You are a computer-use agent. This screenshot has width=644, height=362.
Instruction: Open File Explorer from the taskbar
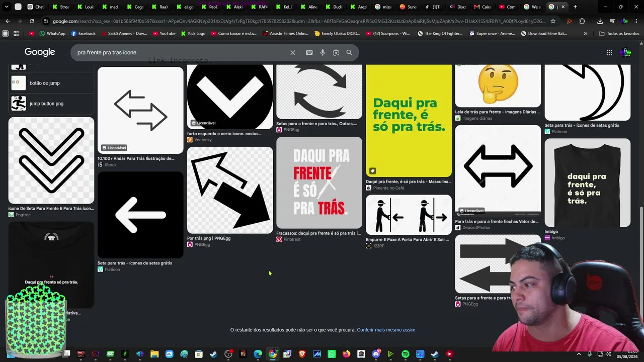[154, 354]
